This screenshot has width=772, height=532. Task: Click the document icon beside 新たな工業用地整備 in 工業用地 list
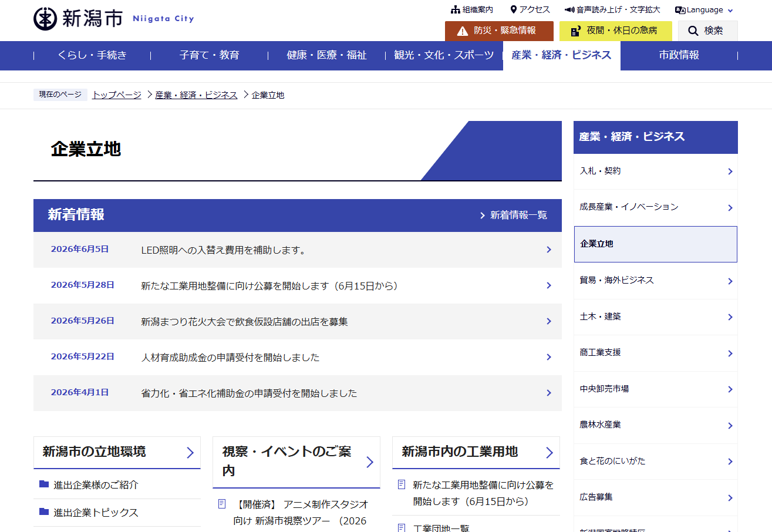click(402, 484)
